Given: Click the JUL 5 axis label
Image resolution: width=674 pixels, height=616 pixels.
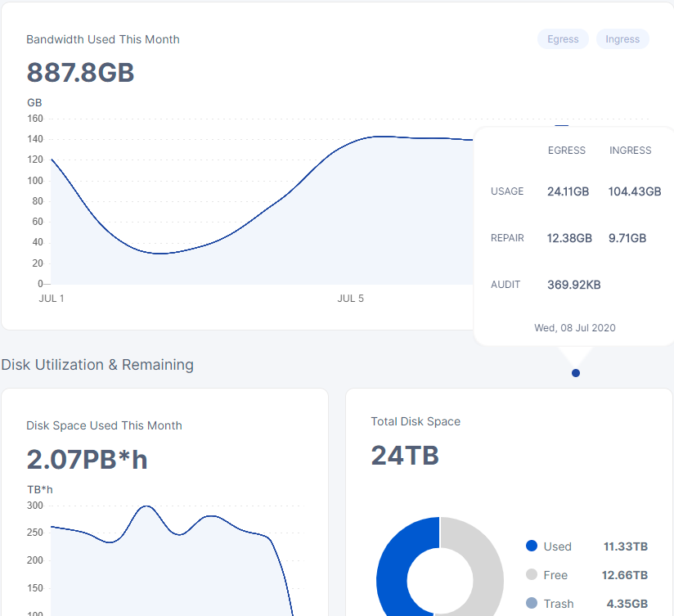Looking at the screenshot, I should pyautogui.click(x=350, y=299).
